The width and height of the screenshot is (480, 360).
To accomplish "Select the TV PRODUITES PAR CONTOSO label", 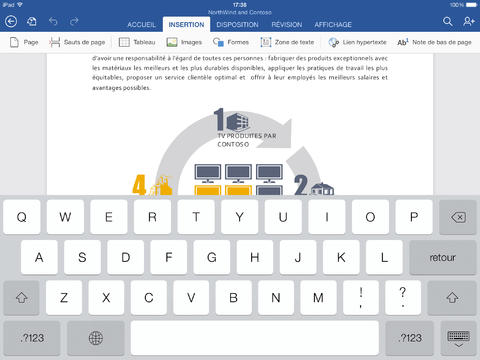I will [x=247, y=140].
